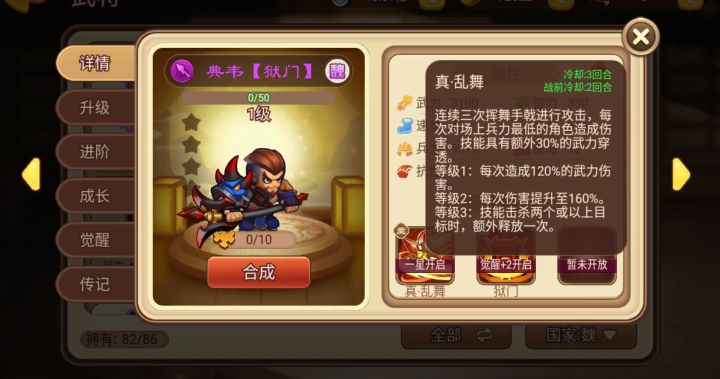This screenshot has height=379, width=720.
Task: Click the 0/50 experience progress bar
Action: click(259, 97)
